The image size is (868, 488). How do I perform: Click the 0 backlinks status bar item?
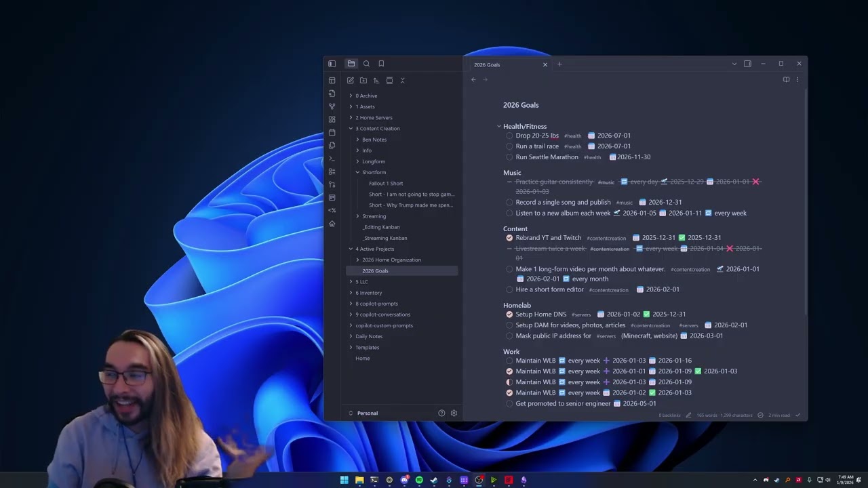tap(669, 415)
